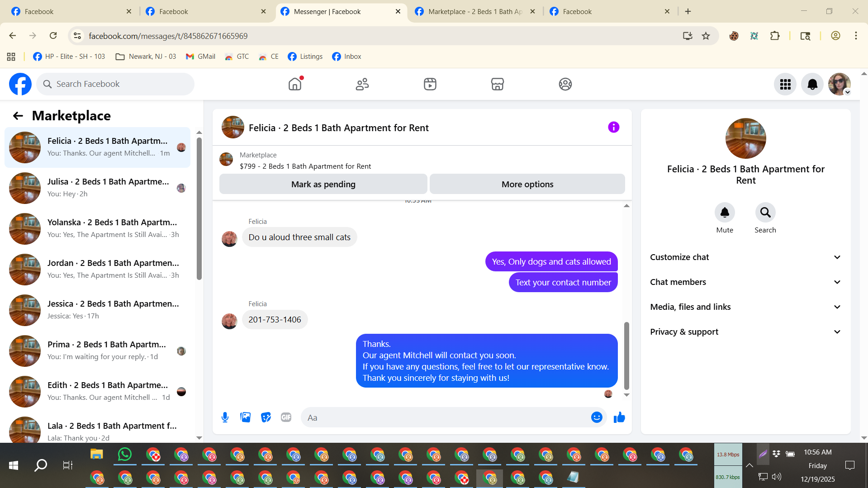The width and height of the screenshot is (868, 488).
Task: Bookmark this page with the star icon
Action: point(706,36)
